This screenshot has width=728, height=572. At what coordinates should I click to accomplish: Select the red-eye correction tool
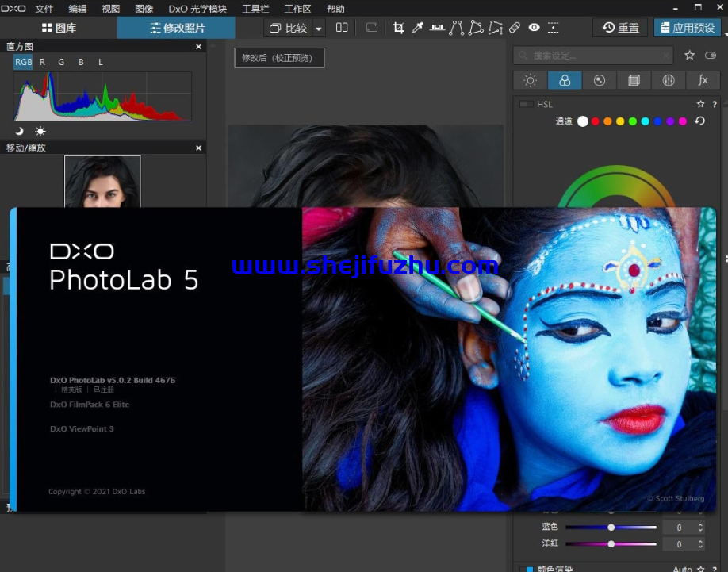534,28
